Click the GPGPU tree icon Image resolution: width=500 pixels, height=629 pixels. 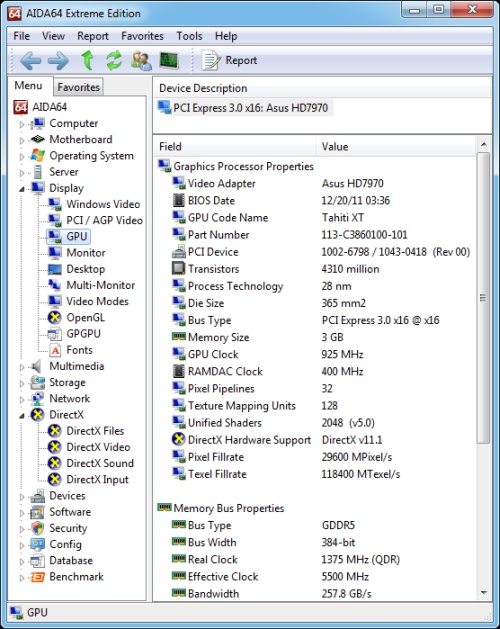(x=55, y=334)
